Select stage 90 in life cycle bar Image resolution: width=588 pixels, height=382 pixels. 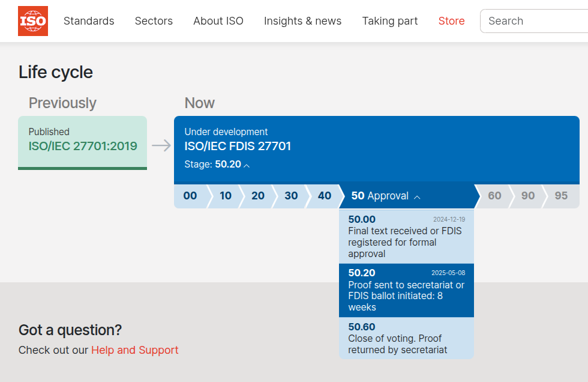tap(527, 196)
